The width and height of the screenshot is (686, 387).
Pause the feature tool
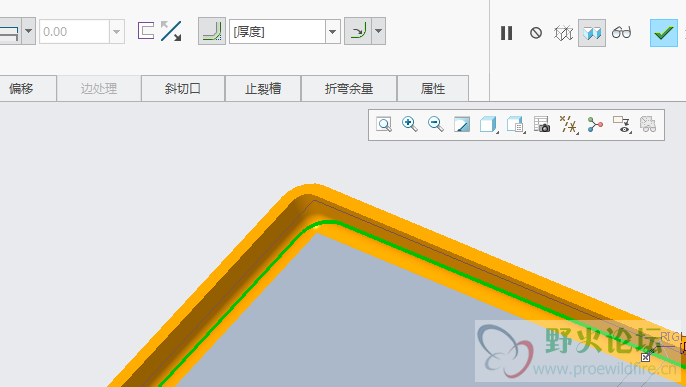coord(507,33)
